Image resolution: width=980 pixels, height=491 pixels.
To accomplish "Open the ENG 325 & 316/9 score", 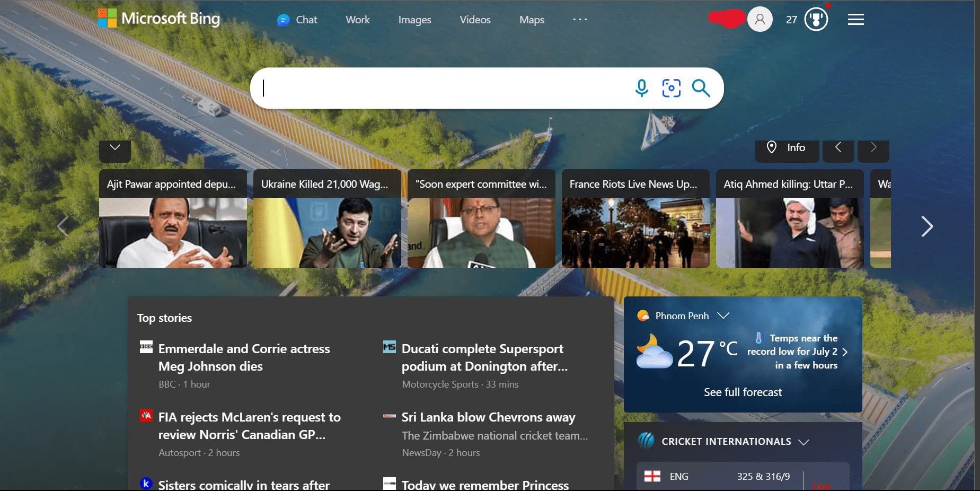I will 743,476.
